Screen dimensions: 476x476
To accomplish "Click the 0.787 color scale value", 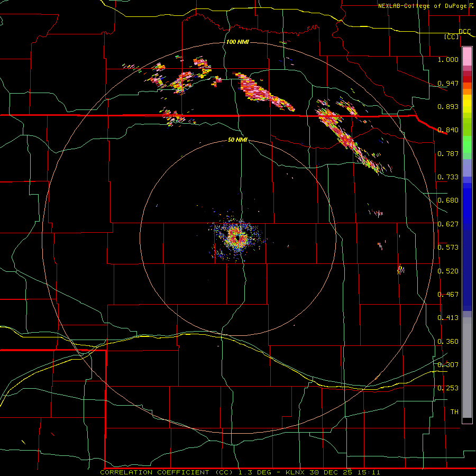I will pyautogui.click(x=448, y=153).
